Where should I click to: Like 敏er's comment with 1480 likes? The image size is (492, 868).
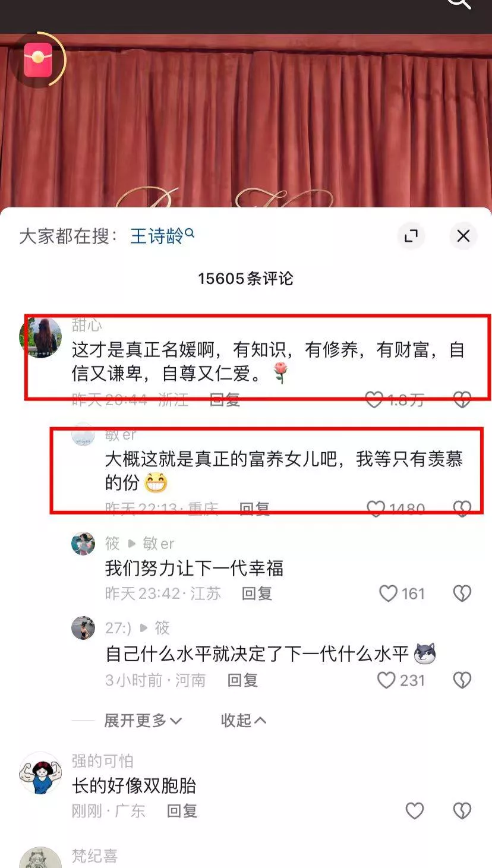376,509
